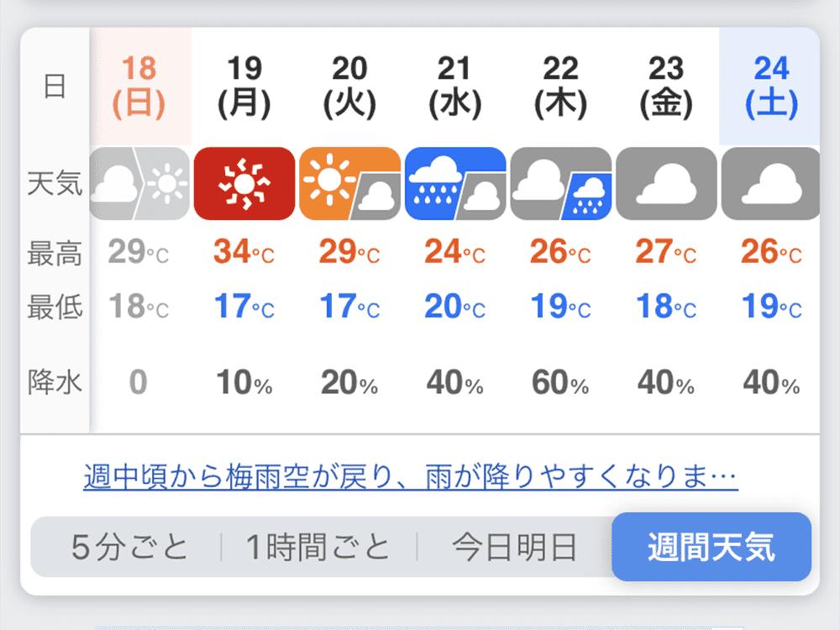
Task: Switch to the 5分ごと tab
Action: (x=129, y=547)
